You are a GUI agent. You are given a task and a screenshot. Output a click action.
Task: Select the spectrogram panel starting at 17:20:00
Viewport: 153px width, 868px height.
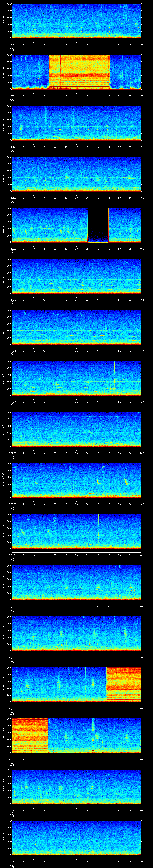click(76, 327)
